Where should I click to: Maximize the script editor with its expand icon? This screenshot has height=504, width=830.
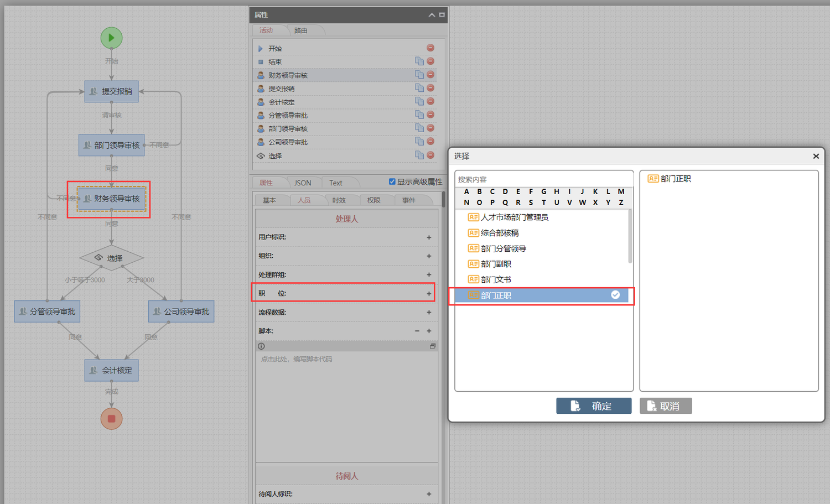click(433, 346)
